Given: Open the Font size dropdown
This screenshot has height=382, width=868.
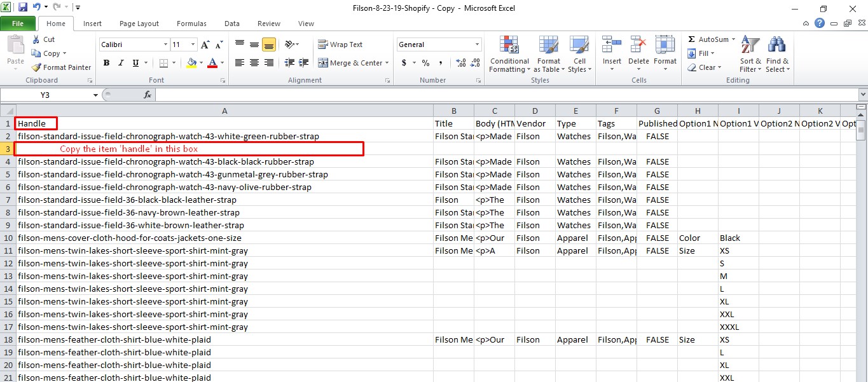Looking at the screenshot, I should point(193,44).
